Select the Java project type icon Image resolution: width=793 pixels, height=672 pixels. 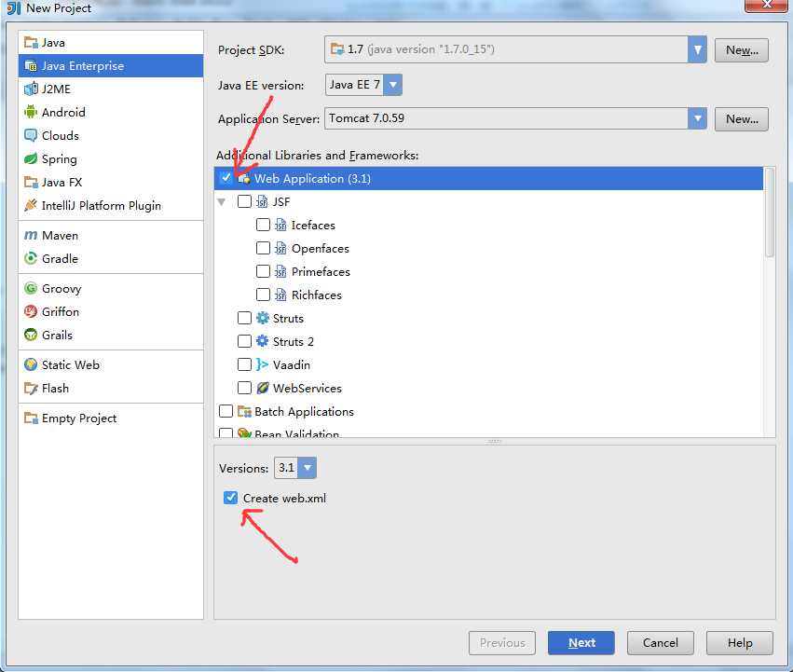(x=31, y=43)
